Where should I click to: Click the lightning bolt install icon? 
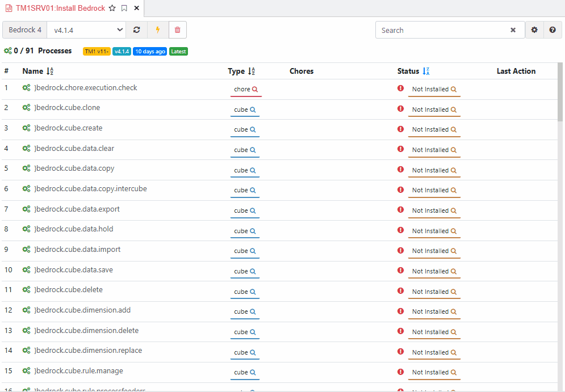(157, 30)
